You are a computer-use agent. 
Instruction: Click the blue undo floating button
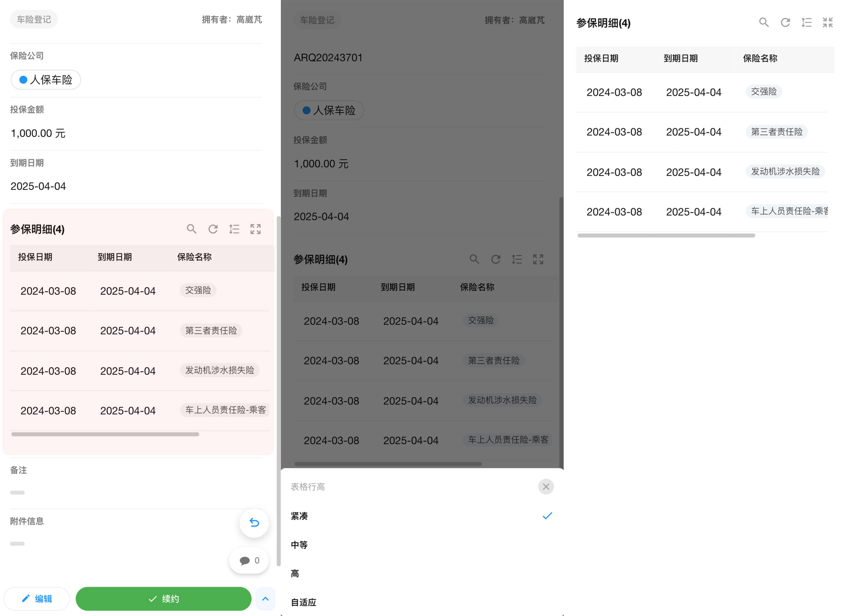click(x=254, y=523)
